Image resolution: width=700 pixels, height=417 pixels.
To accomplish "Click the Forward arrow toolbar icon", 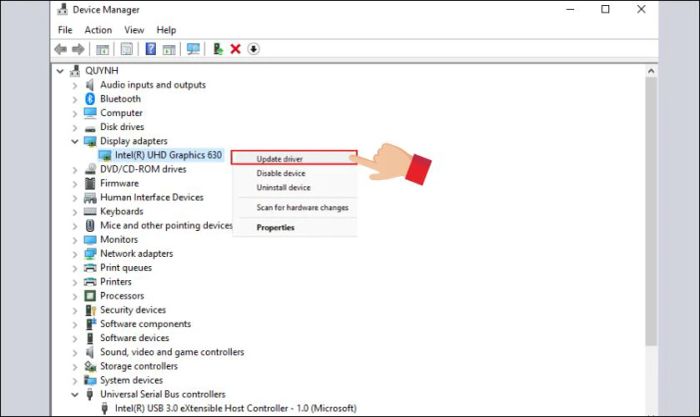I will point(78,49).
